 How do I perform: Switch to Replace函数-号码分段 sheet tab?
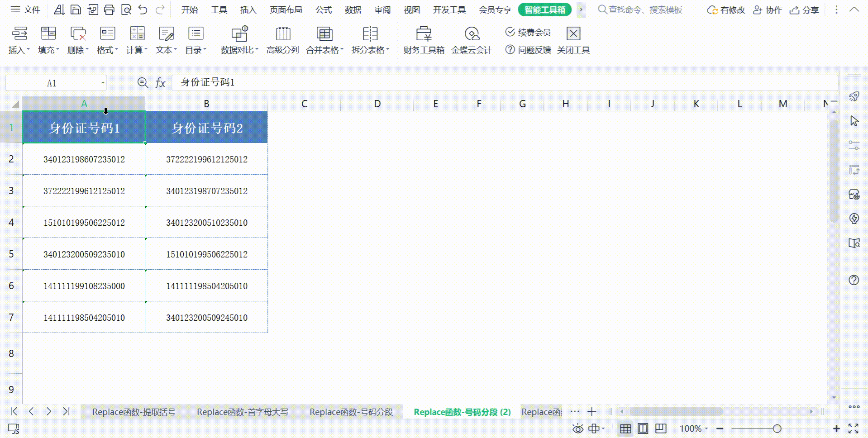click(351, 412)
